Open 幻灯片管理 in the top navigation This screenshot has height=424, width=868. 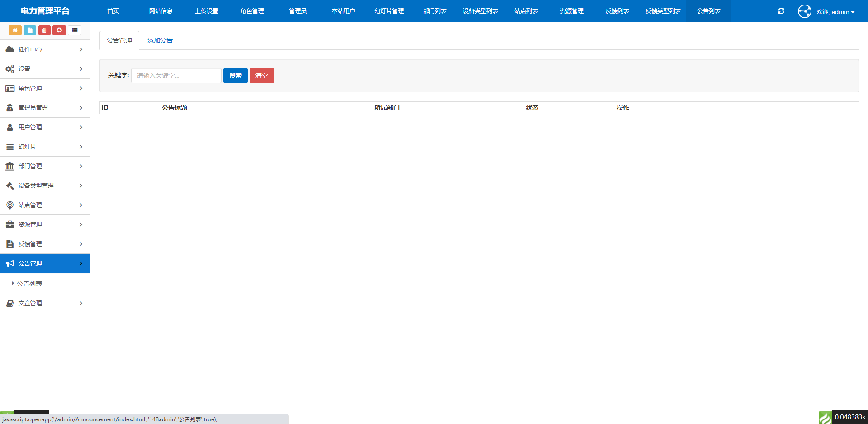(x=389, y=11)
